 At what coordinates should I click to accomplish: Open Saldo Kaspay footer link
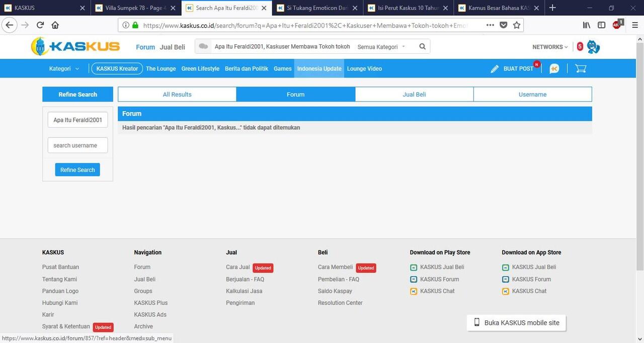(335, 291)
